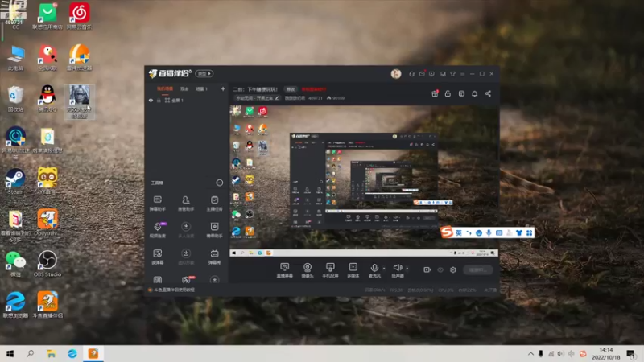Add a new scene with plus button
The width and height of the screenshot is (644, 362).
pyautogui.click(x=223, y=88)
